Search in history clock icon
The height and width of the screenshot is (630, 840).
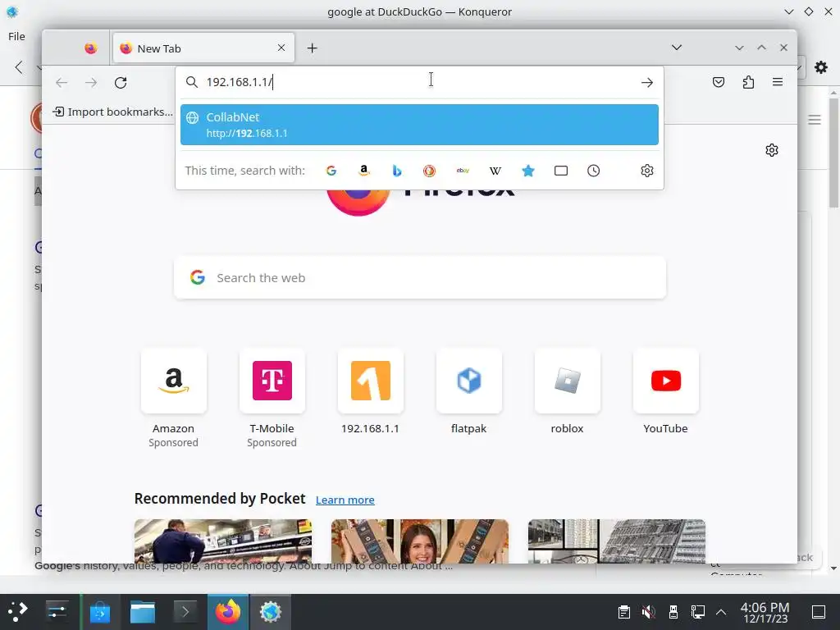[x=594, y=171]
